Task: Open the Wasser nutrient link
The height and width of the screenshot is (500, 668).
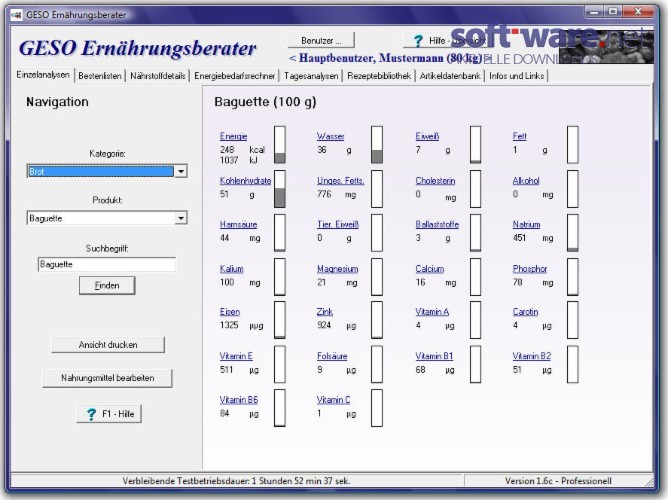Action: tap(331, 136)
